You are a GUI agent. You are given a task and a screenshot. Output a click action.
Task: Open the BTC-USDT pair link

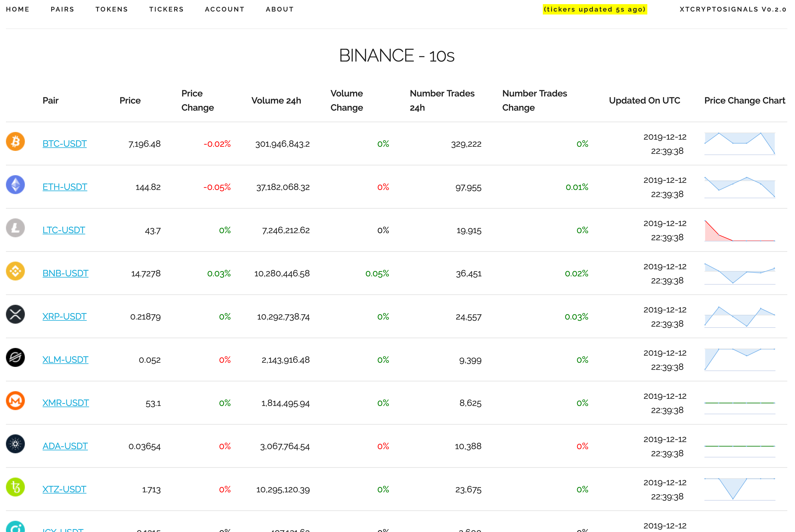(x=65, y=144)
